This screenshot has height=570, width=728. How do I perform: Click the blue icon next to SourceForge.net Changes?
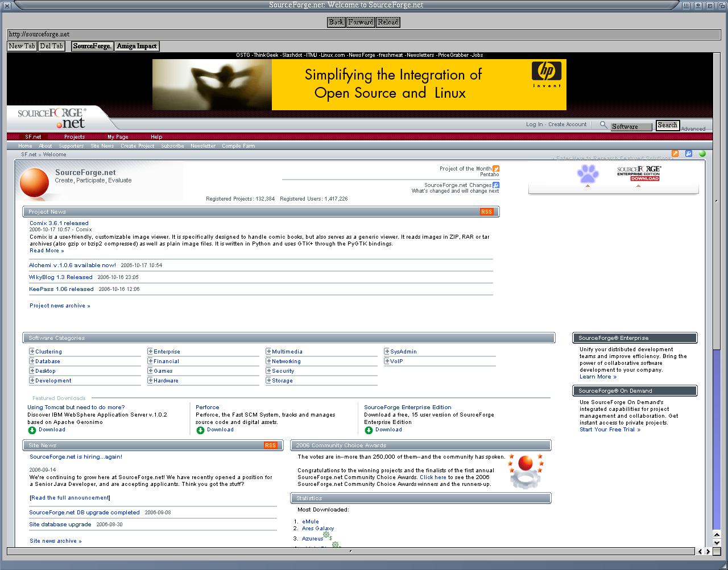pos(496,185)
